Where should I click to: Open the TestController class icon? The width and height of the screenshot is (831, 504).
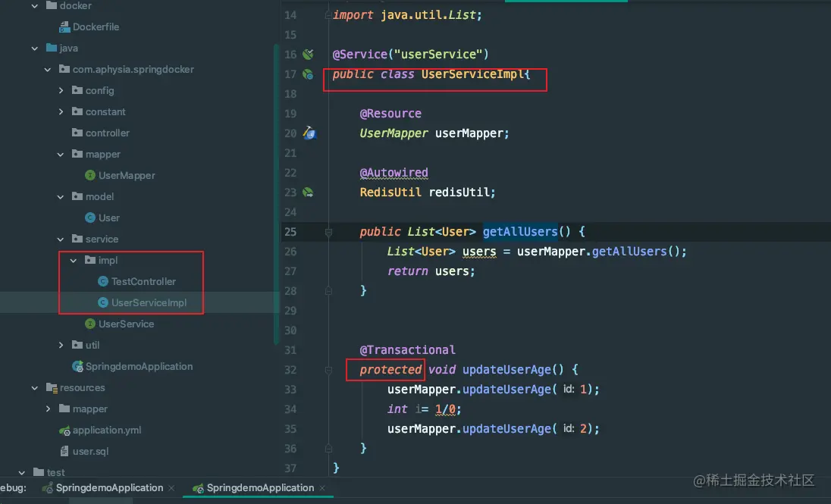(103, 281)
